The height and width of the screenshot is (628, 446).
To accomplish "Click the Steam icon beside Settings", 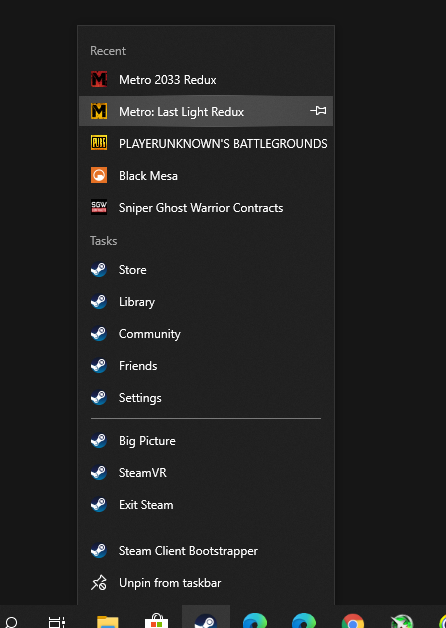I will click(x=99, y=398).
